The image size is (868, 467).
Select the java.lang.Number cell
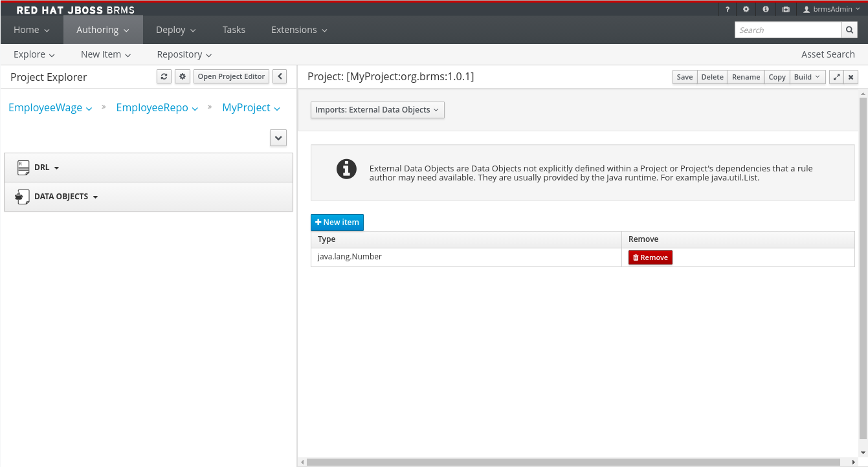[x=466, y=257]
